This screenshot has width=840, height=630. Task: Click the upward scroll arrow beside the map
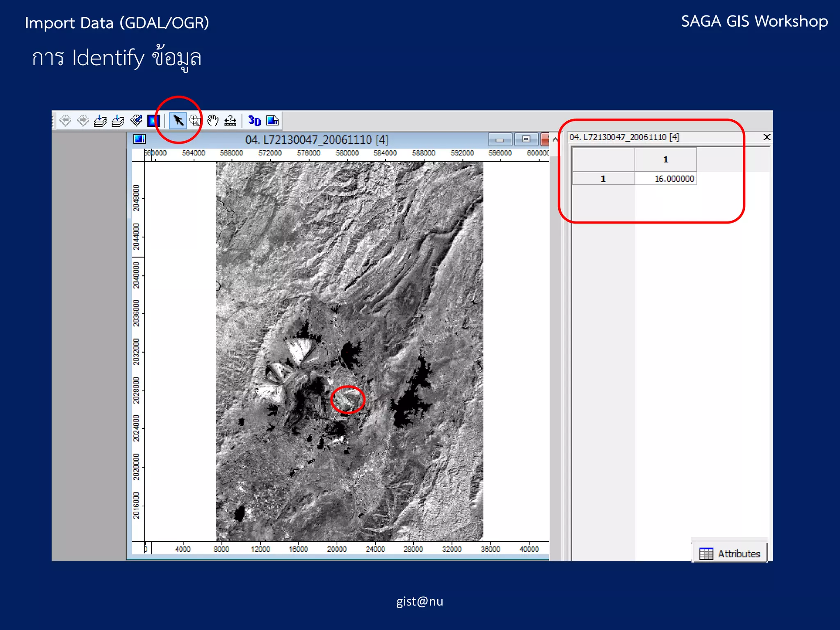click(555, 139)
